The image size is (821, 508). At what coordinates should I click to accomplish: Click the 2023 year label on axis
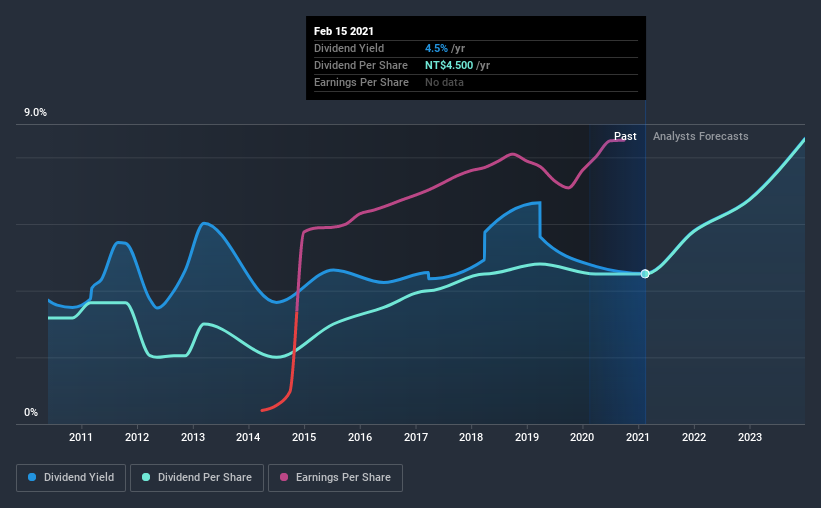click(750, 437)
